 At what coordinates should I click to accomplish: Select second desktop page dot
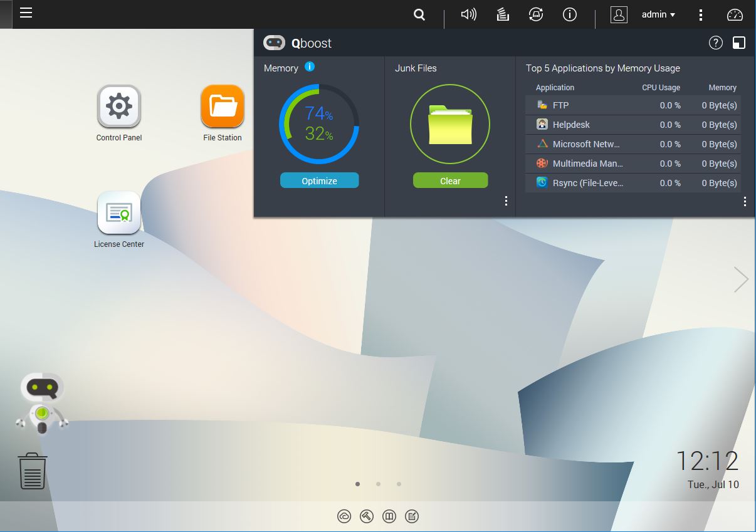[x=378, y=484]
